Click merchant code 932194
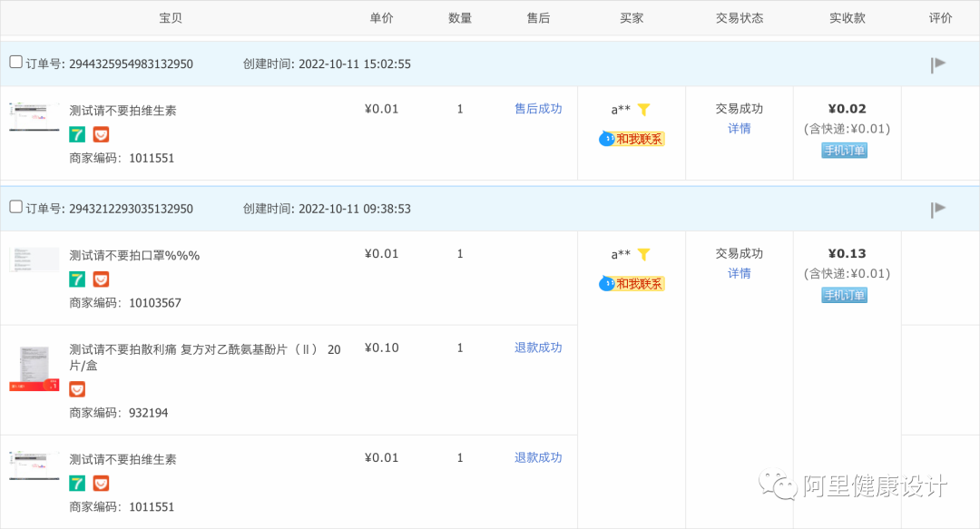 (x=148, y=413)
